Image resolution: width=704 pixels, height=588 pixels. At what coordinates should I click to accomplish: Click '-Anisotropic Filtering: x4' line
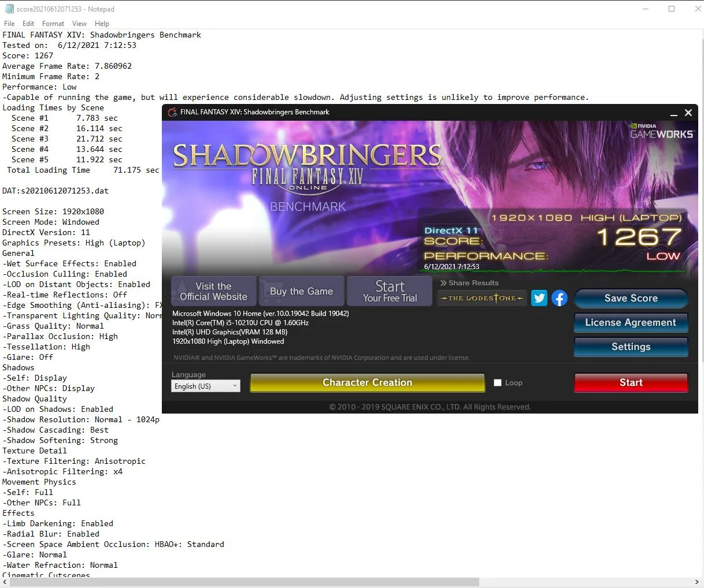point(62,471)
